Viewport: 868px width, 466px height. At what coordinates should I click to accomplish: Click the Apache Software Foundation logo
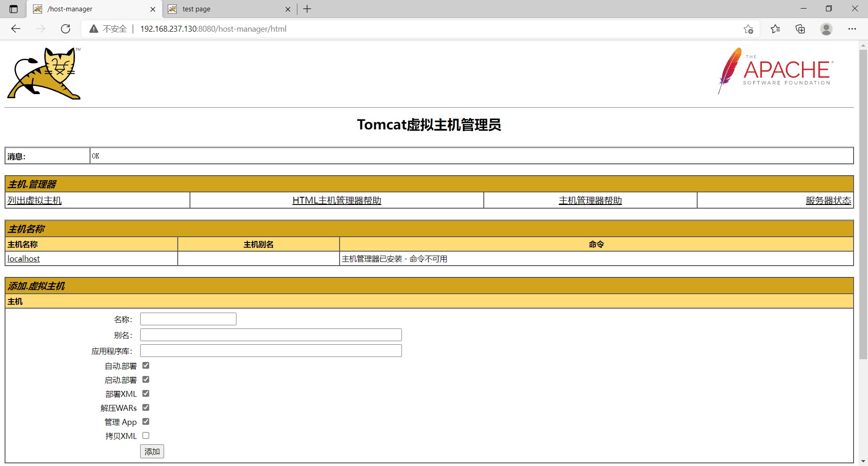click(775, 71)
